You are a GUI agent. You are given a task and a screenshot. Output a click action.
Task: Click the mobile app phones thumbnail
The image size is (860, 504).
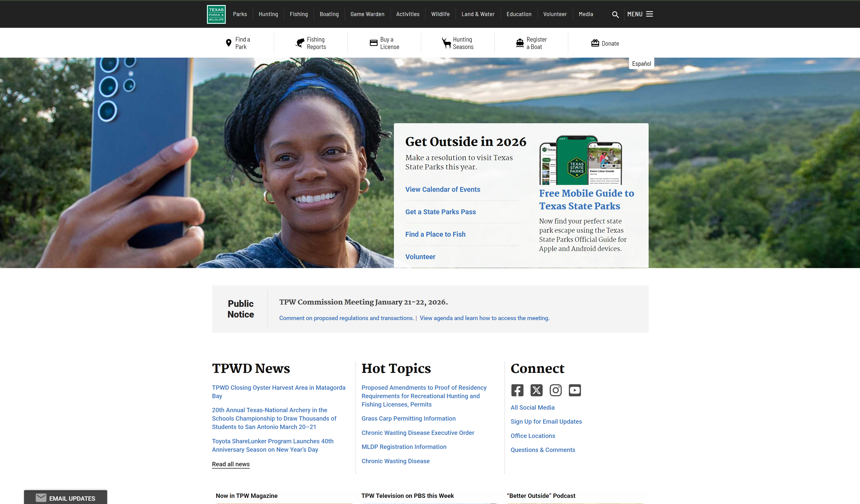pyautogui.click(x=580, y=160)
